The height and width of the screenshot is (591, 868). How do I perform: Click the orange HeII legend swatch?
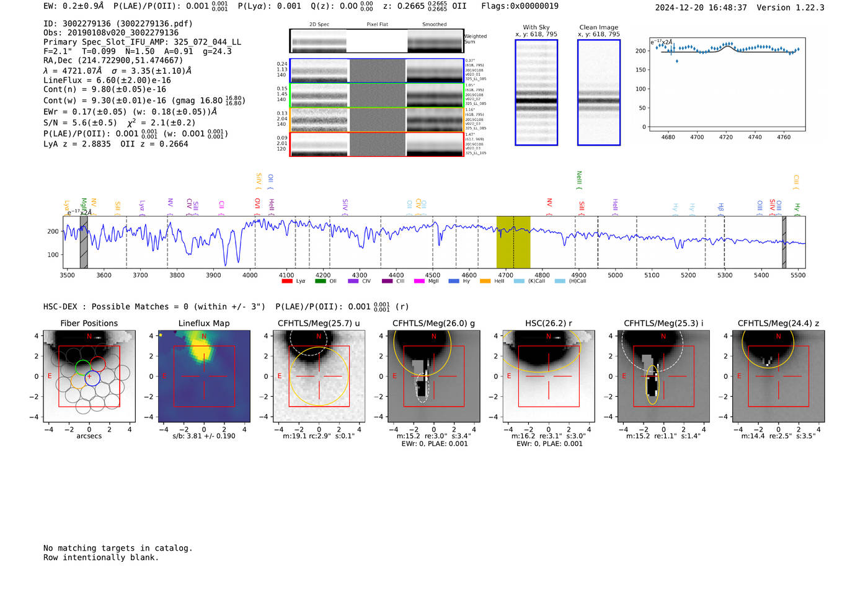(x=485, y=281)
